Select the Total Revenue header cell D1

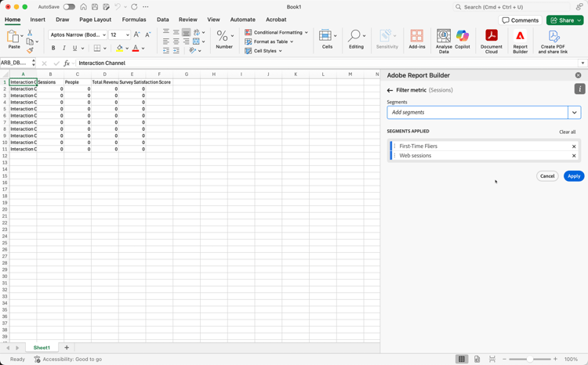[x=105, y=82]
